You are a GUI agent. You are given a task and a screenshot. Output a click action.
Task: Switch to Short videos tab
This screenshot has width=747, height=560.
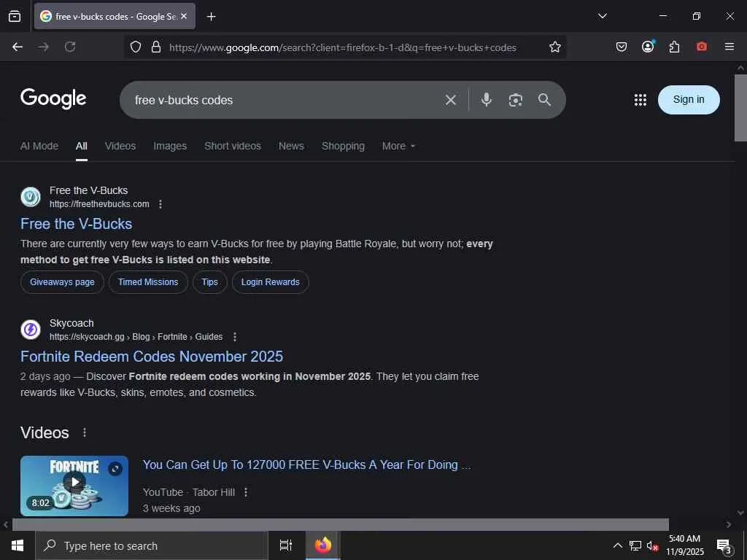tap(233, 146)
